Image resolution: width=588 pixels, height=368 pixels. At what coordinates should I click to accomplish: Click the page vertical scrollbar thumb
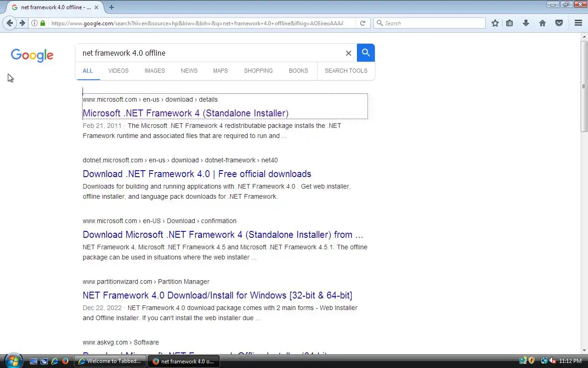tap(584, 86)
